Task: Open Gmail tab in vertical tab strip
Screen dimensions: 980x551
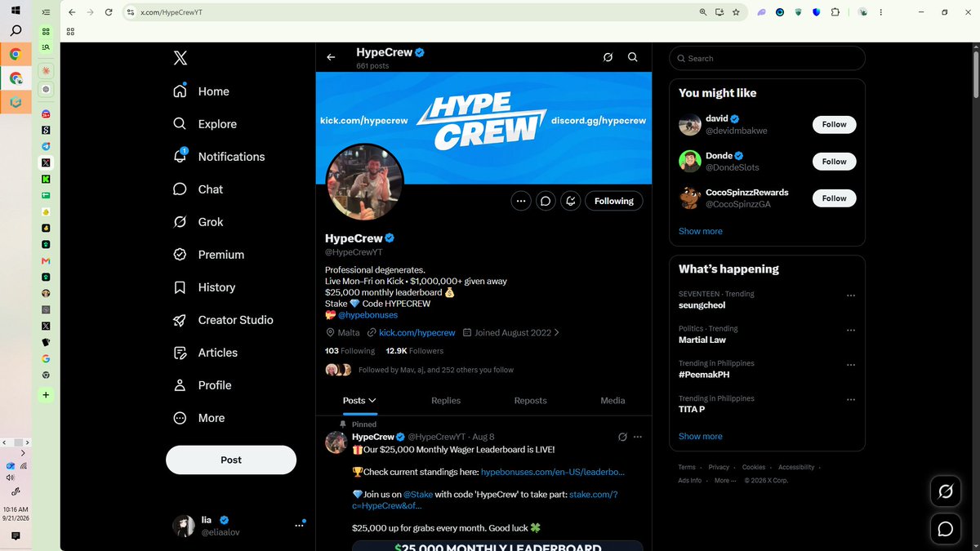Action: point(46,260)
